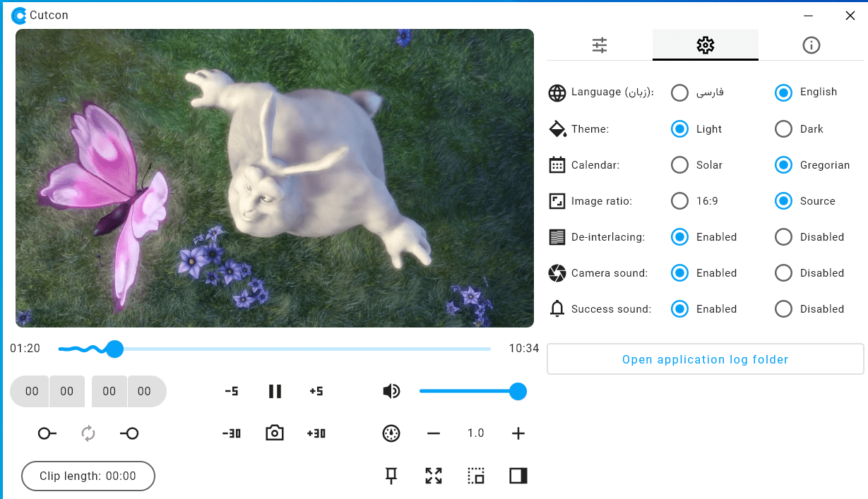Skip forward 5 seconds
This screenshot has width=868, height=499.
coord(316,391)
